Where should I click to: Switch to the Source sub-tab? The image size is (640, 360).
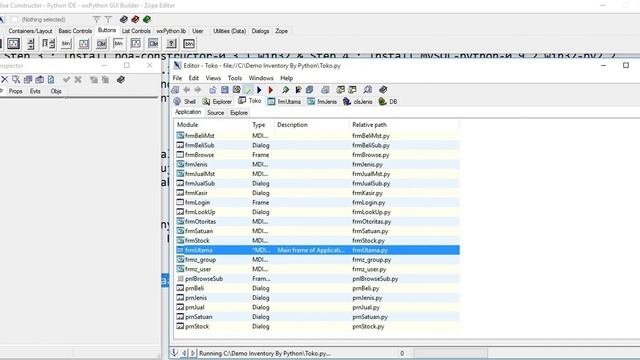click(x=216, y=113)
